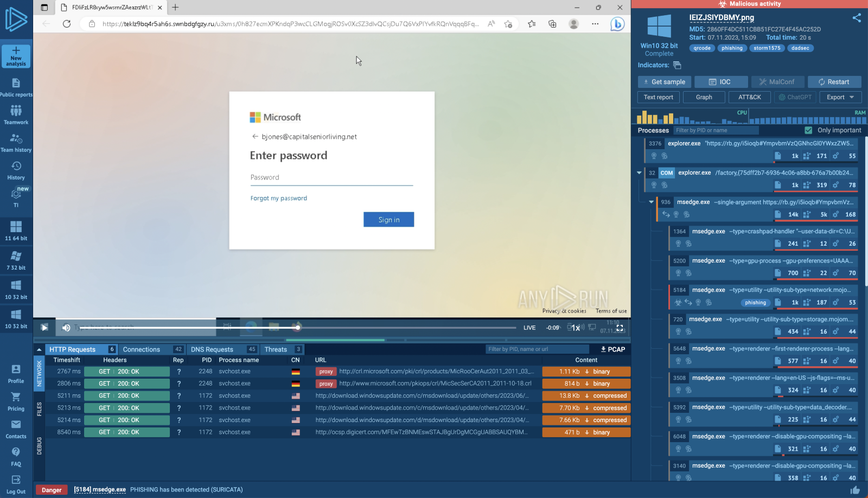The height and width of the screenshot is (498, 868).
Task: Open Public reports in sidebar
Action: [x=16, y=87]
